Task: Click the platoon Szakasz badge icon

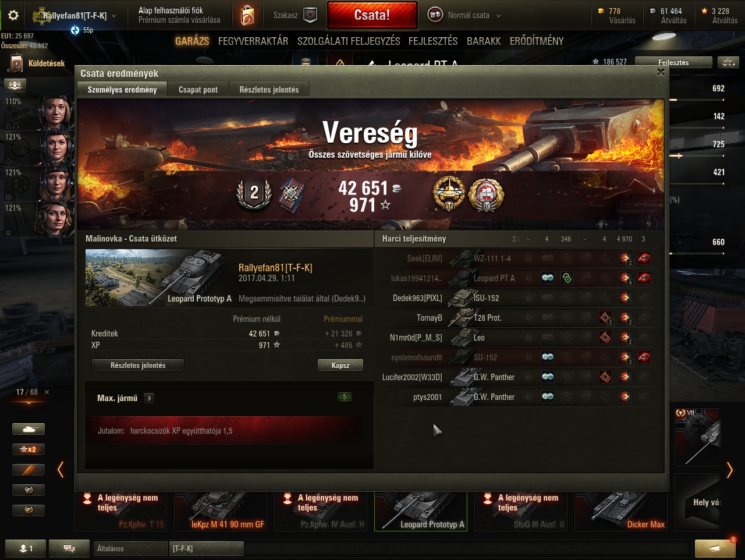Action: [310, 15]
